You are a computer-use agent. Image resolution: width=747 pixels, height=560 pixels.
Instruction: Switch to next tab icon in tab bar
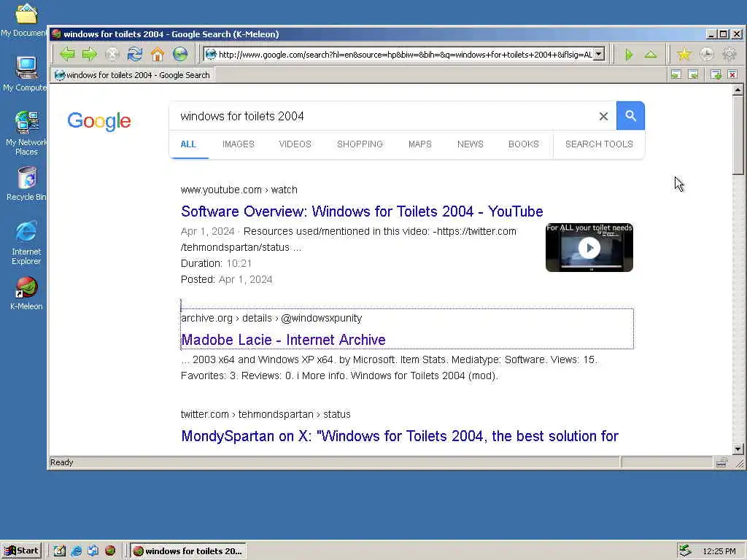pyautogui.click(x=694, y=74)
